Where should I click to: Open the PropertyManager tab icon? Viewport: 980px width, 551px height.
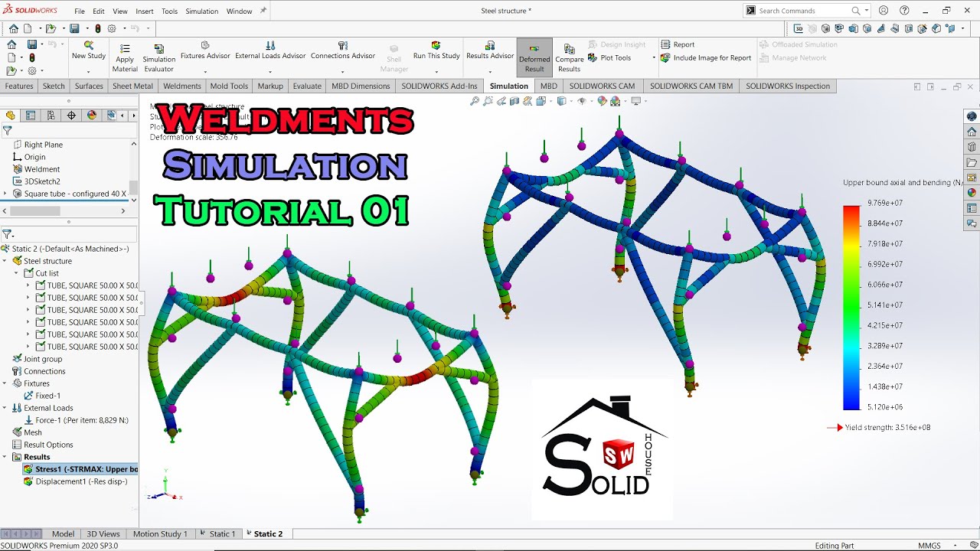click(31, 116)
